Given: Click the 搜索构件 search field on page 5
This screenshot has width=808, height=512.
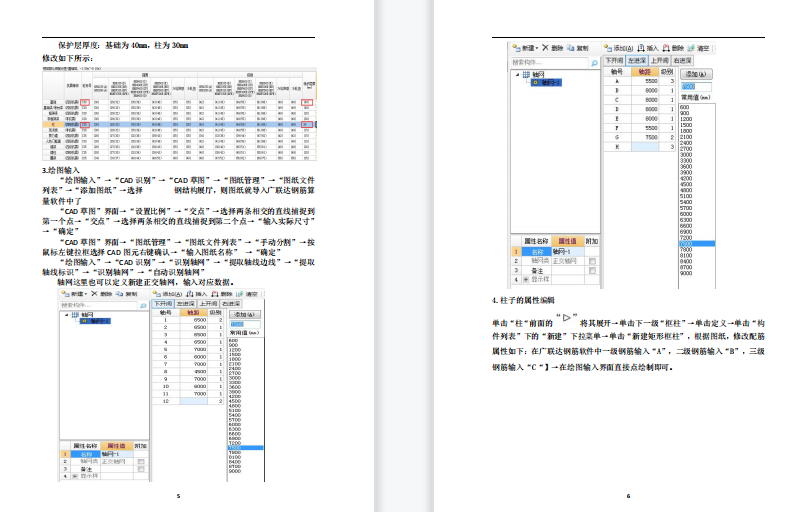Looking at the screenshot, I should (x=98, y=305).
